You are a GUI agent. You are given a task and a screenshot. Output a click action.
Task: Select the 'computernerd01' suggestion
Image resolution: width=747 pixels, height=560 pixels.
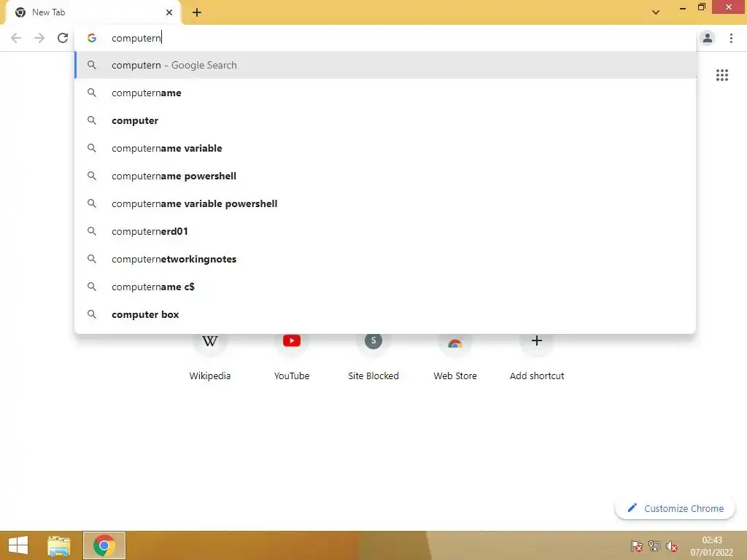pos(385,231)
